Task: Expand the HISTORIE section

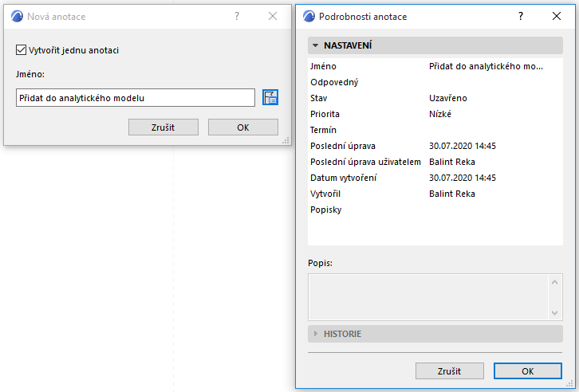Action: (x=316, y=334)
